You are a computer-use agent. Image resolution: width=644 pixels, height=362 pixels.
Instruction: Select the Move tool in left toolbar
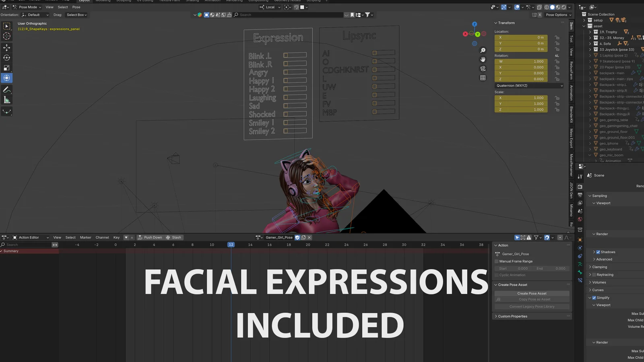(x=7, y=47)
